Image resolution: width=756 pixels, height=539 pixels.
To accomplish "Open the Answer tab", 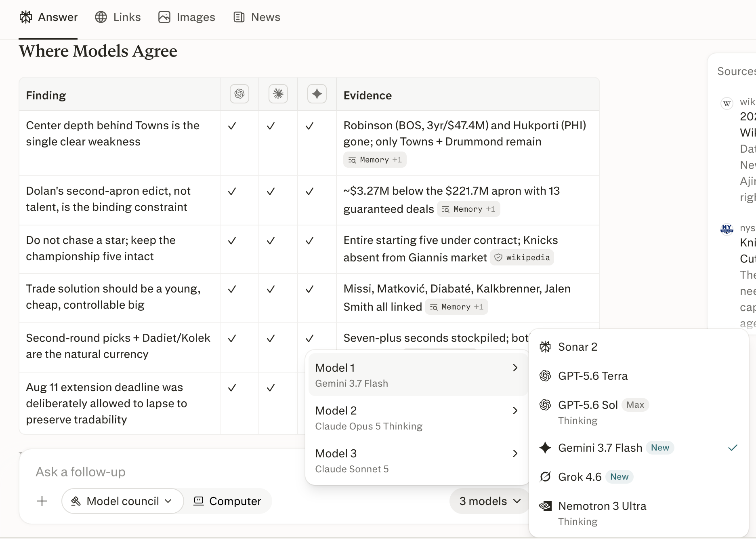I will tap(48, 17).
